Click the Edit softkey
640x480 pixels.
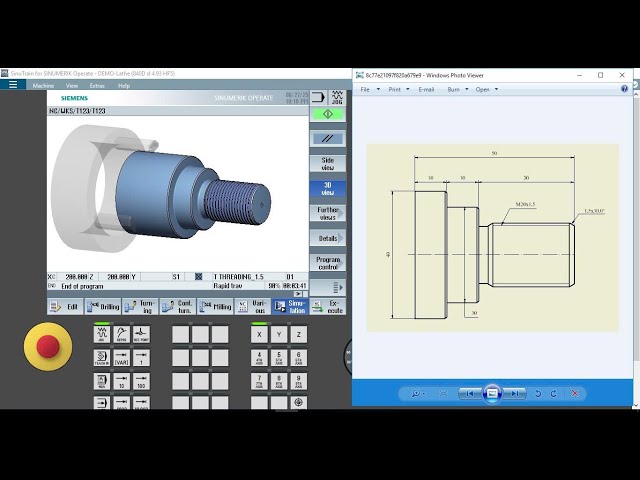coord(65,307)
